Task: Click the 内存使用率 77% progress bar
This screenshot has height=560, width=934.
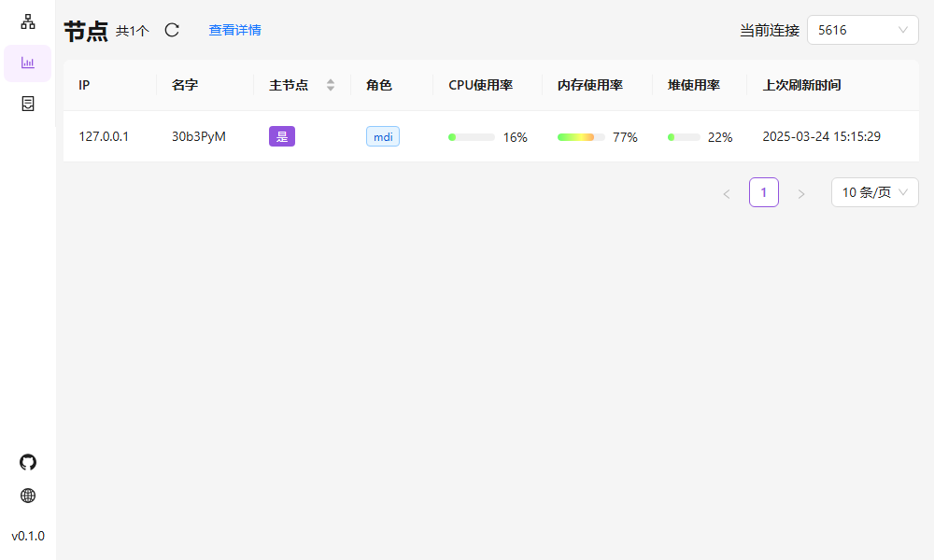Action: tap(580, 137)
